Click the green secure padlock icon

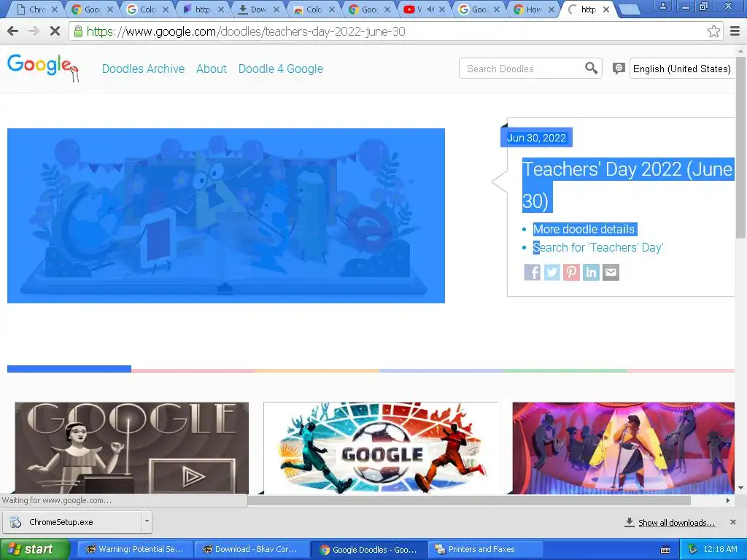point(77,31)
